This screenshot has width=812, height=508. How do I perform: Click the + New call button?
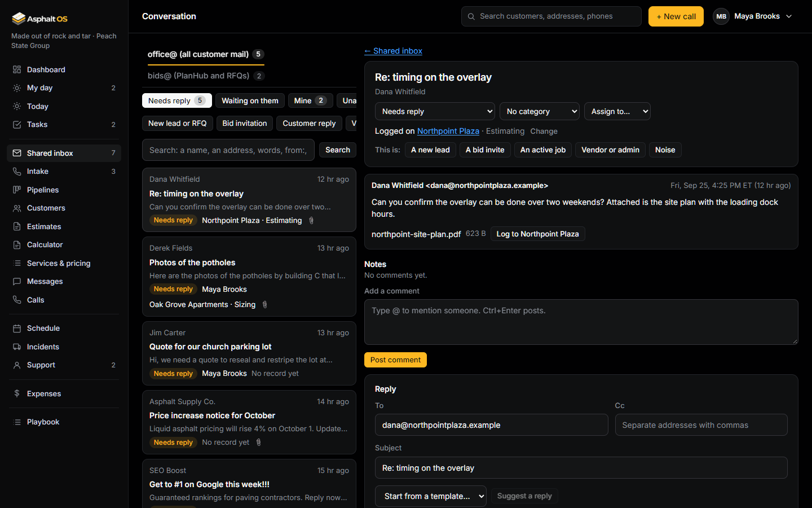coord(676,16)
